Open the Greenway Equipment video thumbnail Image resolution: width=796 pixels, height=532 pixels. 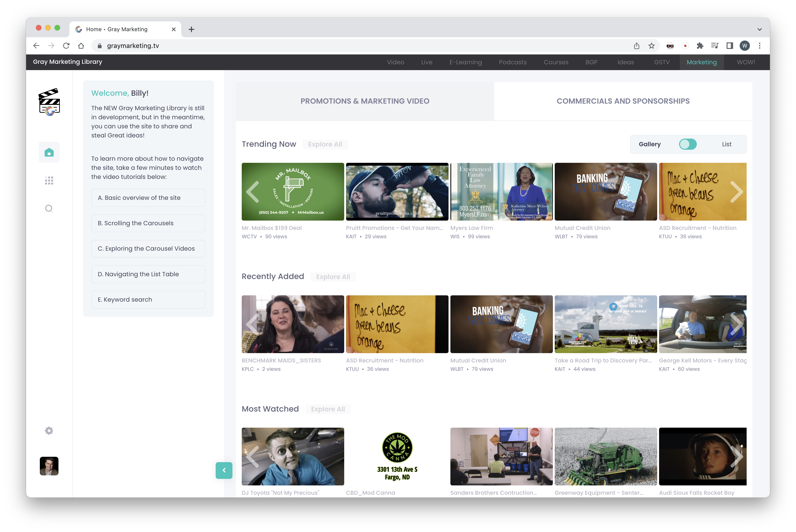(606, 456)
